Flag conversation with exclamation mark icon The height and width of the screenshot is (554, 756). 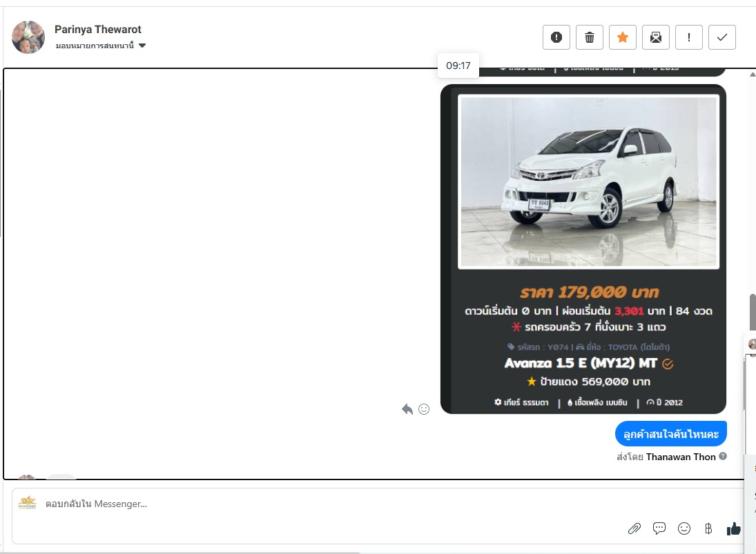point(688,37)
